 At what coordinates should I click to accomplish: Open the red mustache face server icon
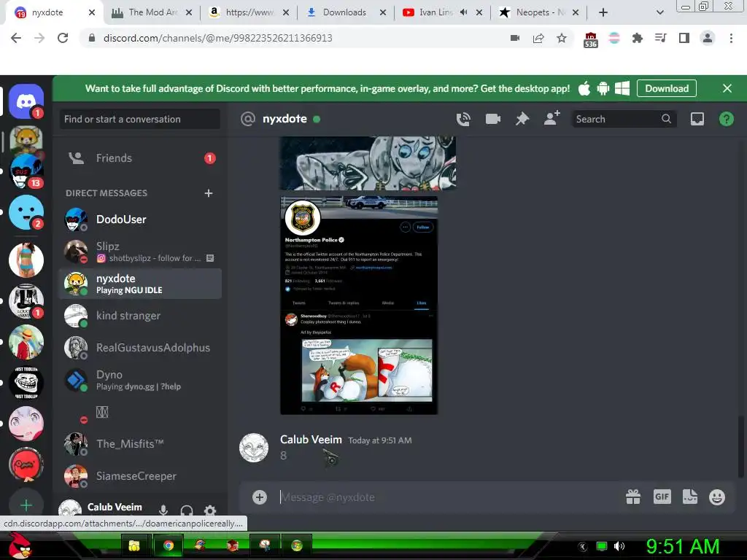point(26,464)
